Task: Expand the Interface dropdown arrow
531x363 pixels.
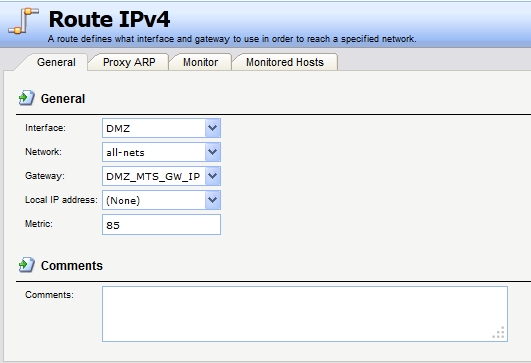Action: (x=213, y=128)
